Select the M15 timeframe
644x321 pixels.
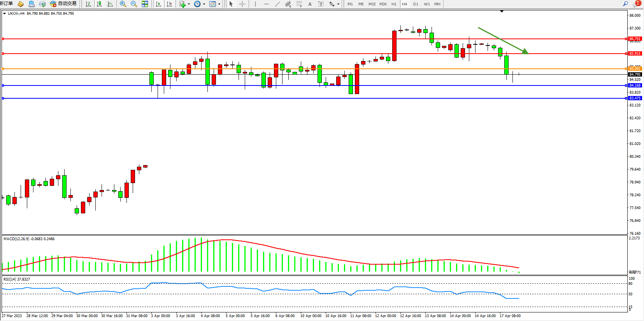click(372, 4)
